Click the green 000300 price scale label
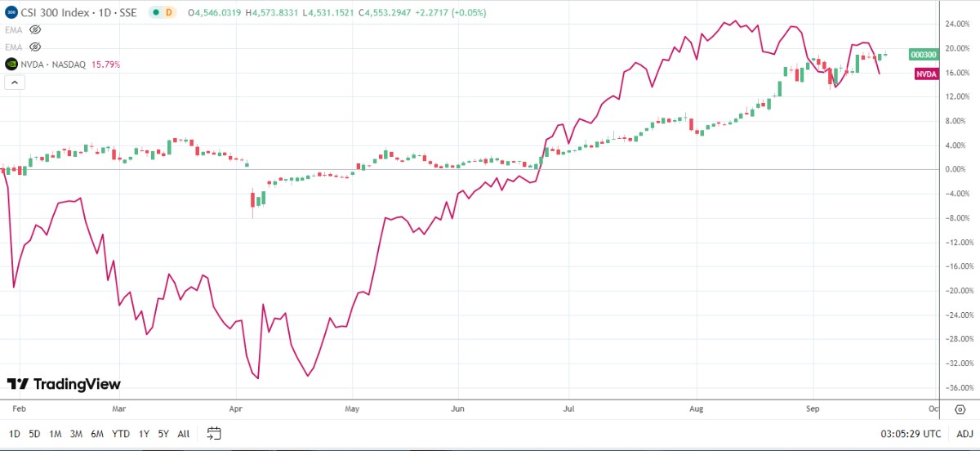980x451 pixels. [x=923, y=55]
